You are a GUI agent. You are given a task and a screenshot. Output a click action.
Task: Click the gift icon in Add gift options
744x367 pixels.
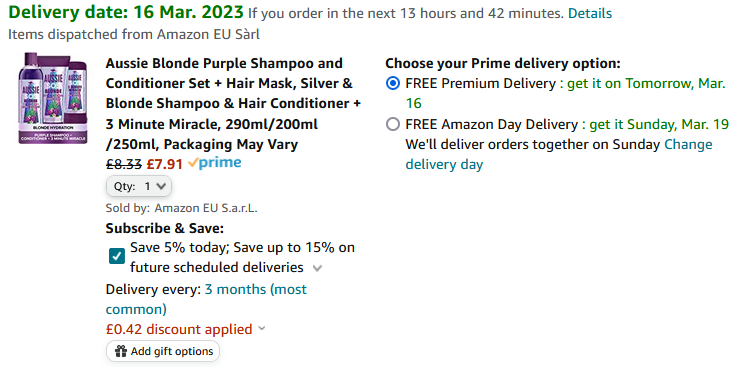[x=121, y=351]
